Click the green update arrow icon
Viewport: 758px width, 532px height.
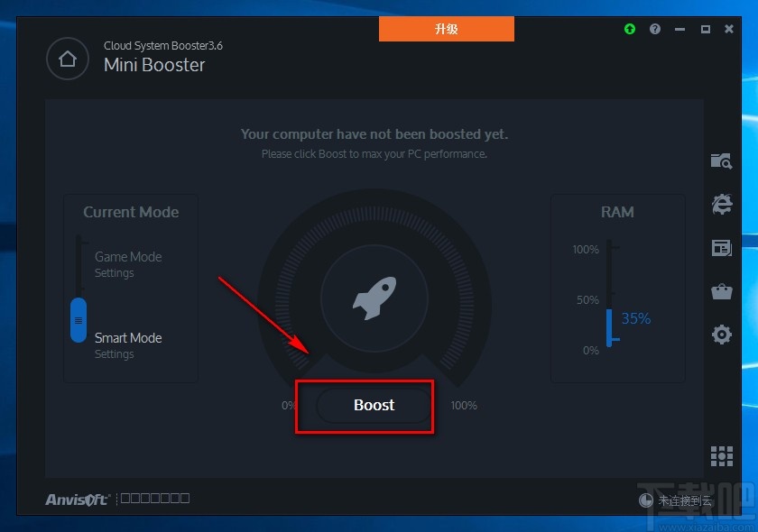pos(630,29)
